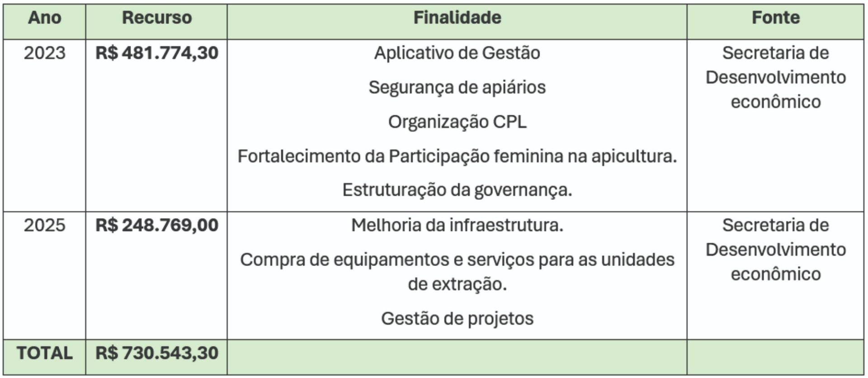Select the Fonte column header
Viewport: 868px width, 378px height.
click(x=775, y=18)
